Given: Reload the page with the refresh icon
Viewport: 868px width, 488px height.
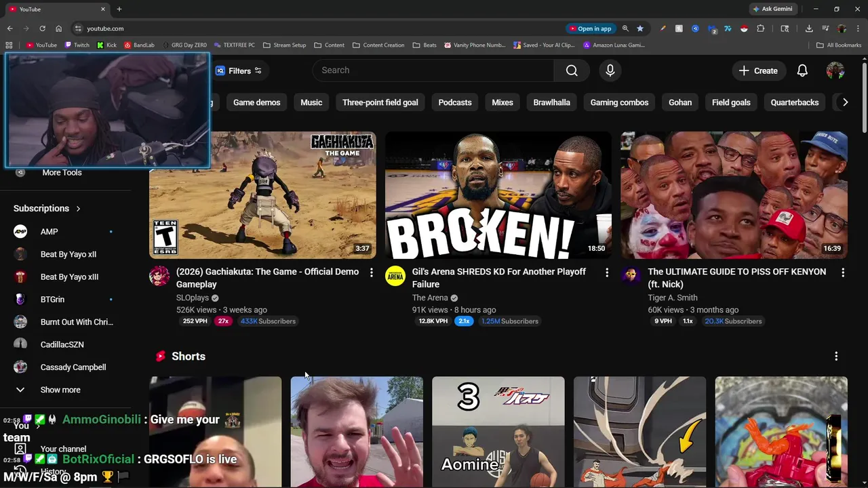Looking at the screenshot, I should pos(42,28).
